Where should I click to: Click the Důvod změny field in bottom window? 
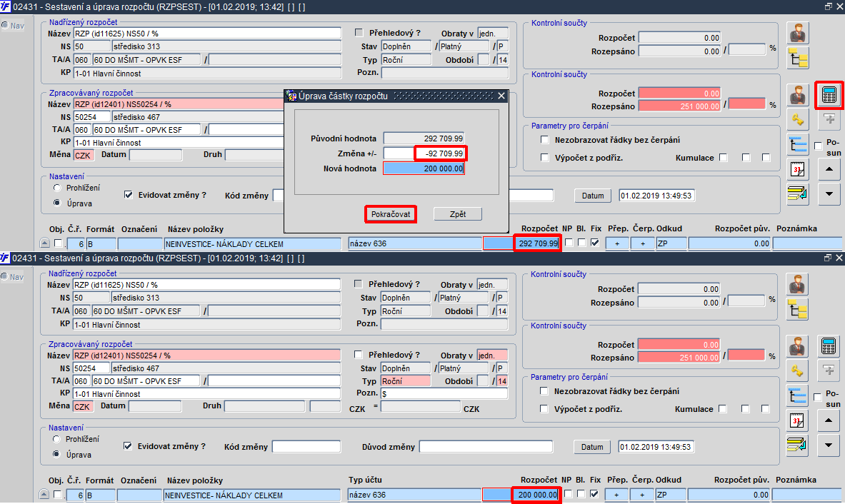click(486, 446)
